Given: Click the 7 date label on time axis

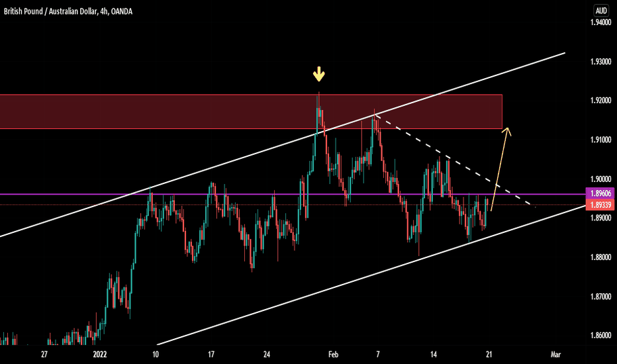Looking at the screenshot, I should 378,355.
